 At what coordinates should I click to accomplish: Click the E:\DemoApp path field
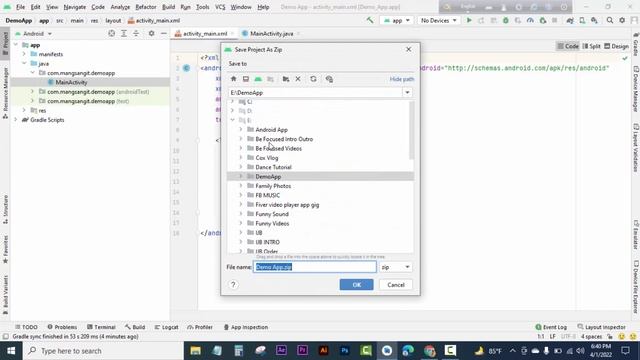316,93
